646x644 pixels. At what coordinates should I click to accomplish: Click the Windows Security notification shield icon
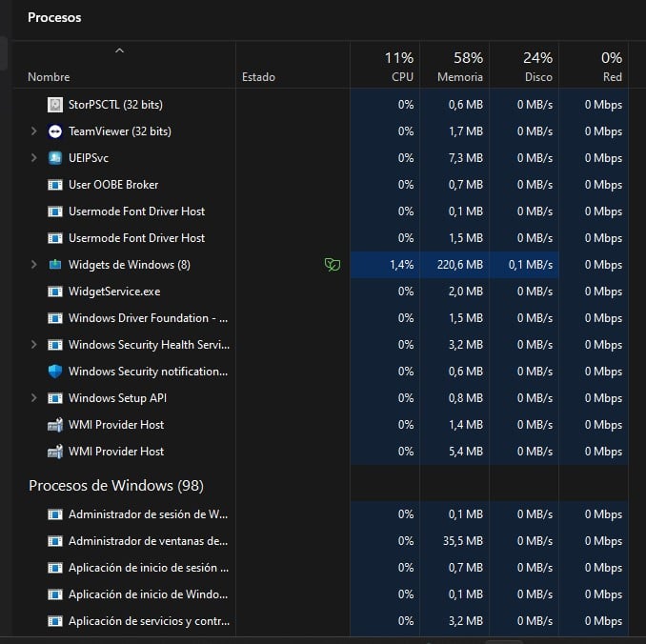pos(55,372)
